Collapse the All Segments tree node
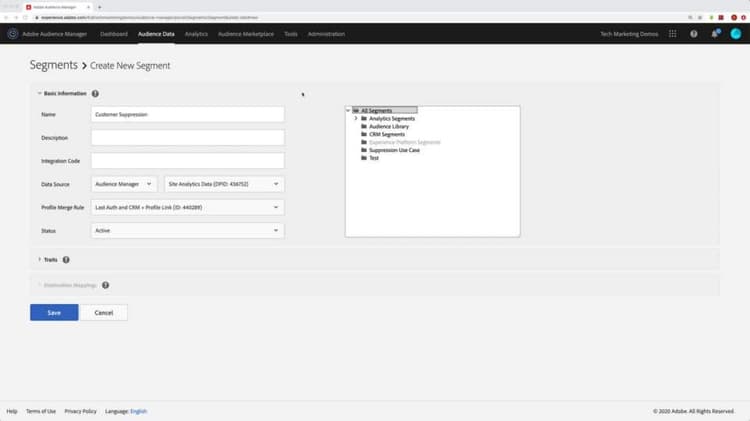Viewport: 750px width, 421px height. point(348,111)
